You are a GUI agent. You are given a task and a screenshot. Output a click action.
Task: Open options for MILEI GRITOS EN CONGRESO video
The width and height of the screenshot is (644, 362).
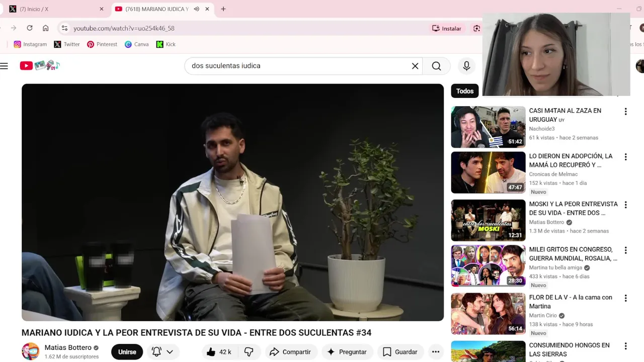click(x=625, y=250)
